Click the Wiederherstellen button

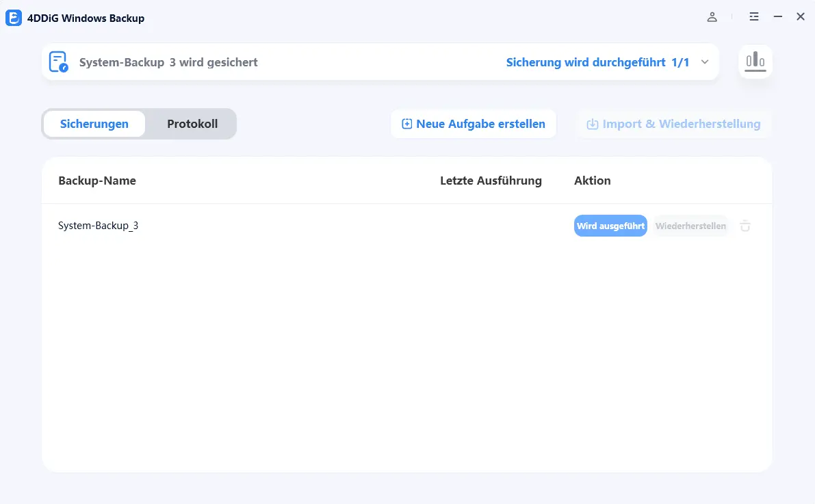point(690,226)
